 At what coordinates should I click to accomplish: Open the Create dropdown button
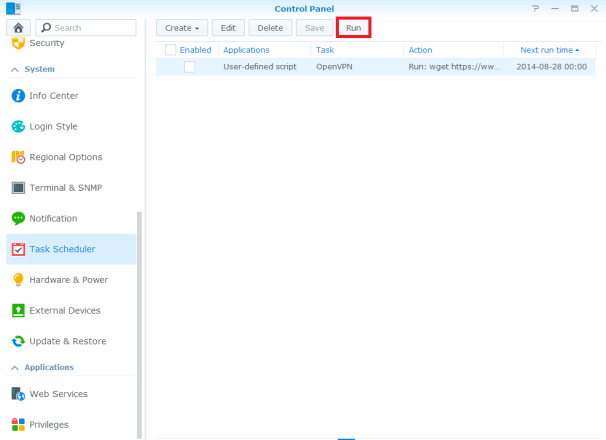click(x=182, y=28)
